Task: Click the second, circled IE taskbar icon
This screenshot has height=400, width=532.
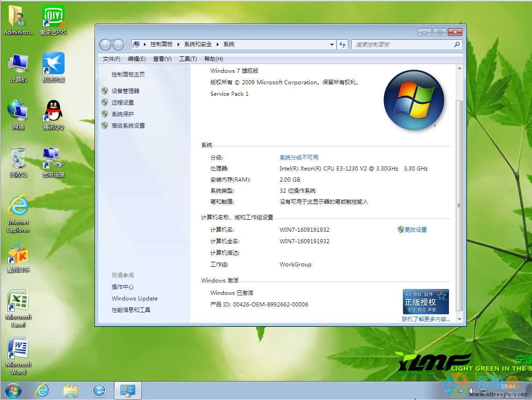Action: 99,390
